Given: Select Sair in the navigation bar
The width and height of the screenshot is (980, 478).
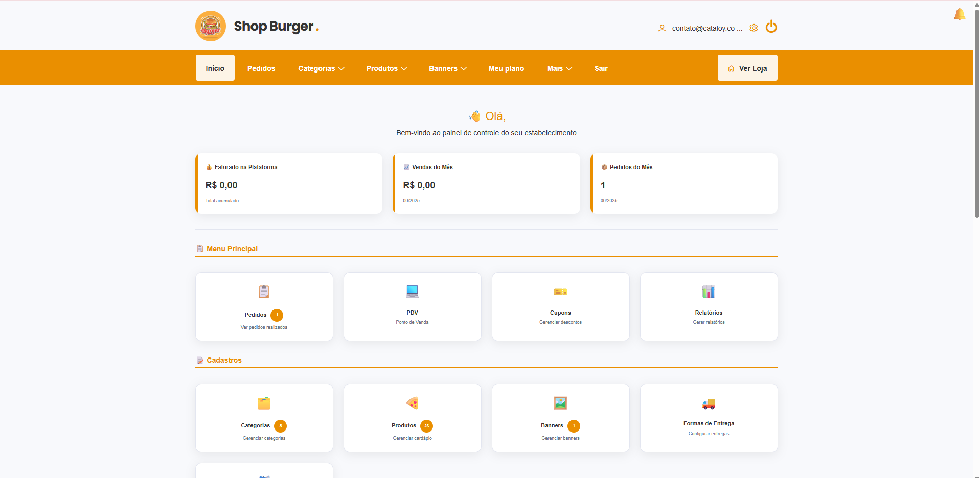Looking at the screenshot, I should [601, 68].
